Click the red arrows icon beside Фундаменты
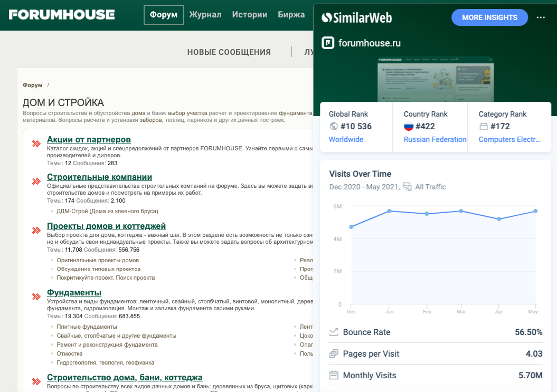Viewport: 557px width, 392px height. (x=36, y=297)
